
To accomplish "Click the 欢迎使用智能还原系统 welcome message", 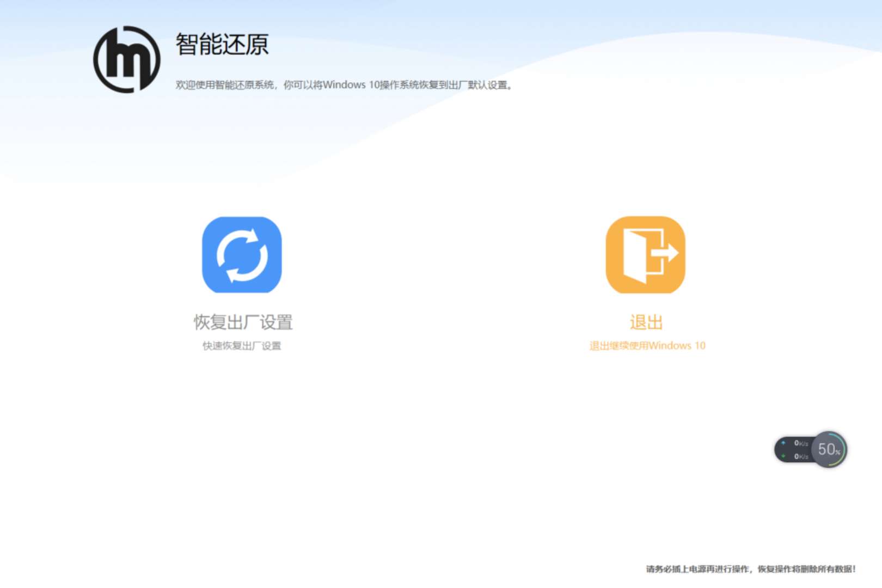I will pos(225,85).
